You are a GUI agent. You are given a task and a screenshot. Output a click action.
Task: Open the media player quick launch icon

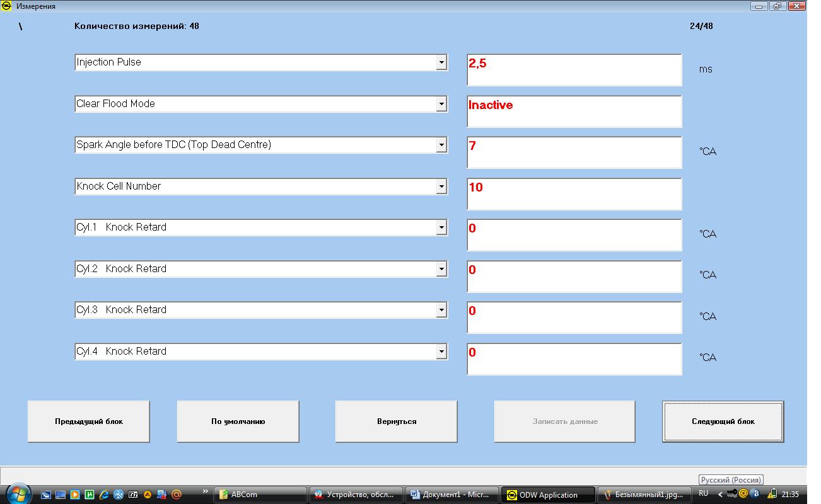click(75, 495)
